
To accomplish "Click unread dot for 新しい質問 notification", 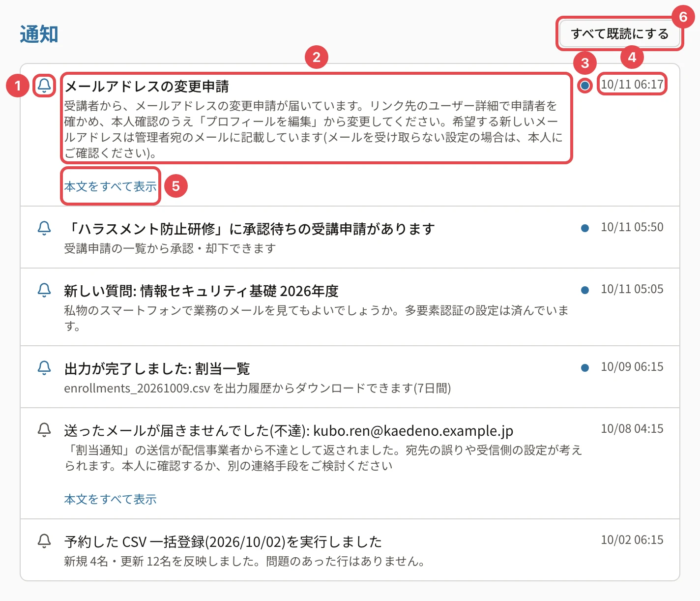I will pos(585,290).
